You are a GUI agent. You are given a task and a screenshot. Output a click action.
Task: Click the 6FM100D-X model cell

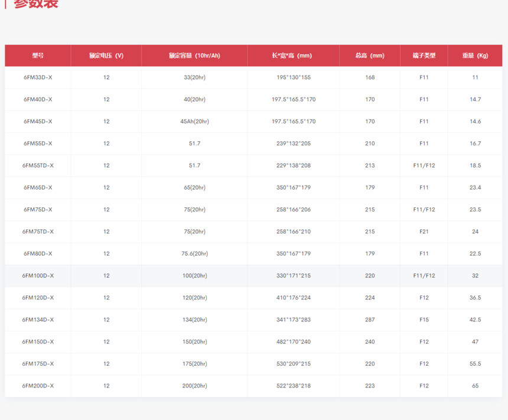tap(38, 276)
